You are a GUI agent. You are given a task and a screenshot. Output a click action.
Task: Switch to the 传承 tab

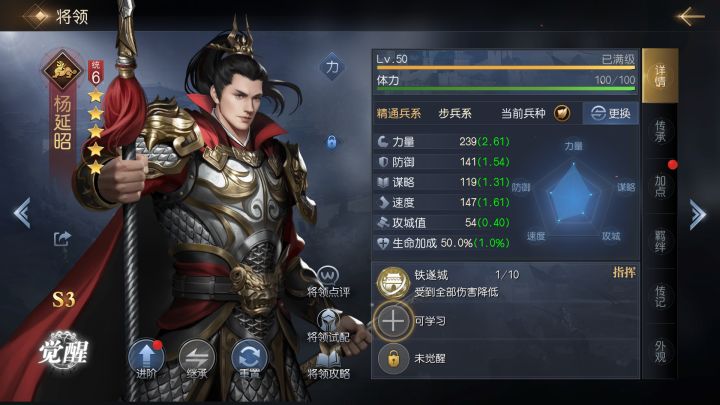pyautogui.click(x=660, y=131)
